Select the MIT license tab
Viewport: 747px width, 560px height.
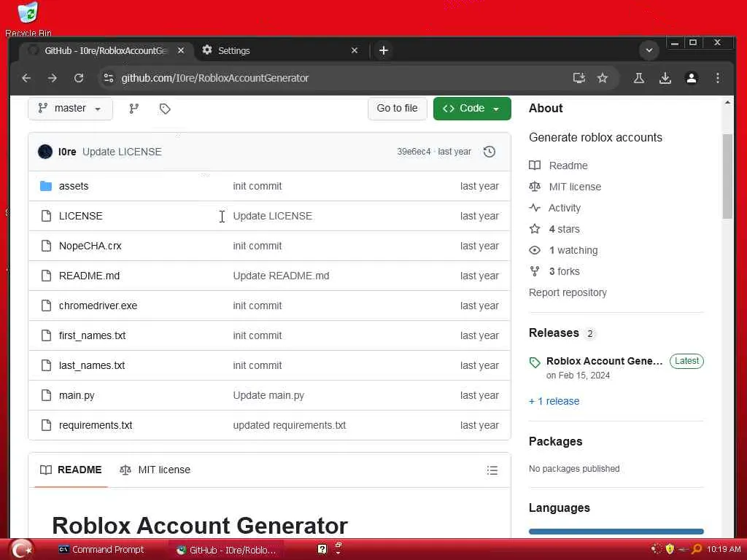click(x=155, y=470)
